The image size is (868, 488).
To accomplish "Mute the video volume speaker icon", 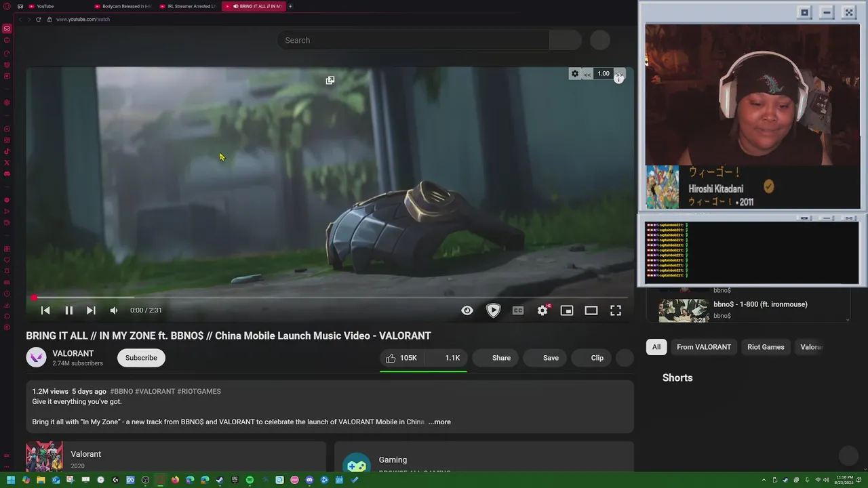I will (114, 310).
